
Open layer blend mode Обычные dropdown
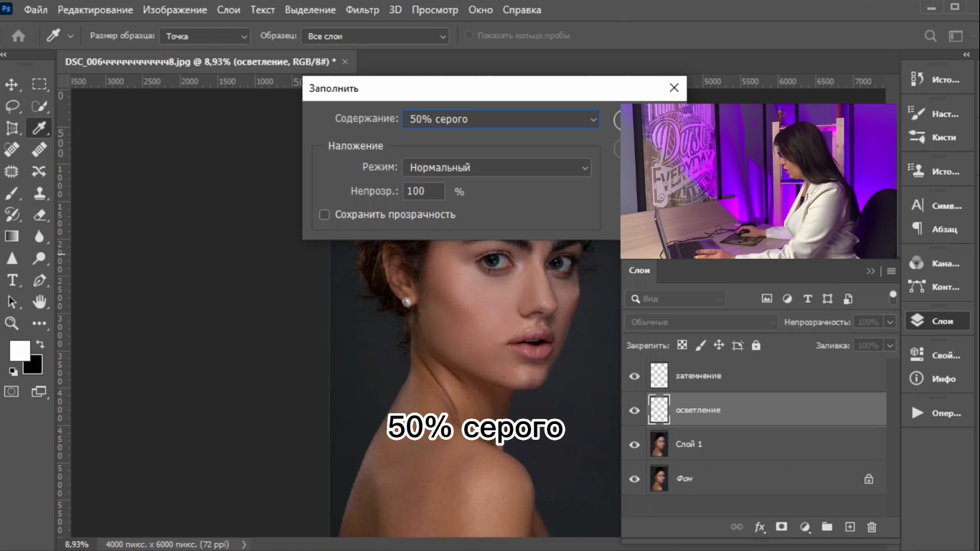click(701, 322)
